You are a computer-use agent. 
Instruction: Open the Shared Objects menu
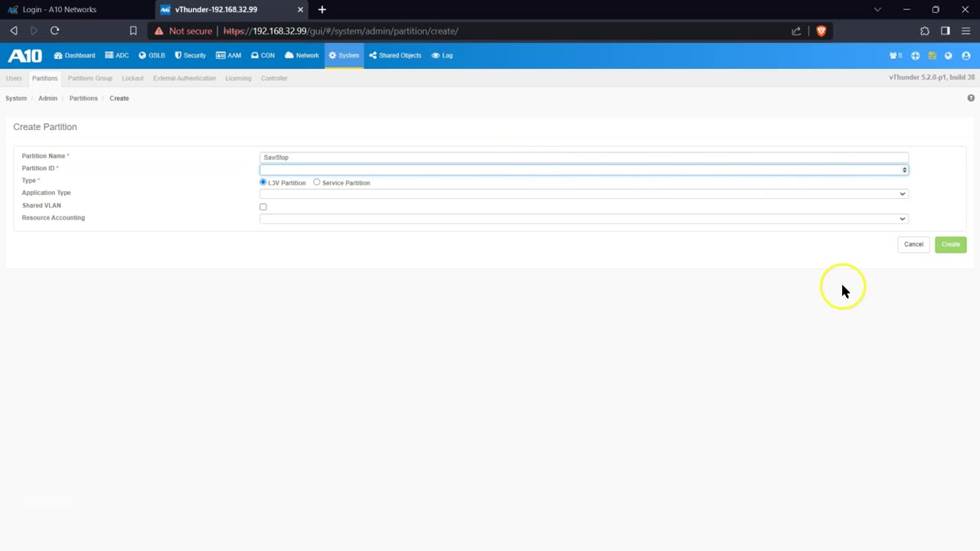click(395, 56)
